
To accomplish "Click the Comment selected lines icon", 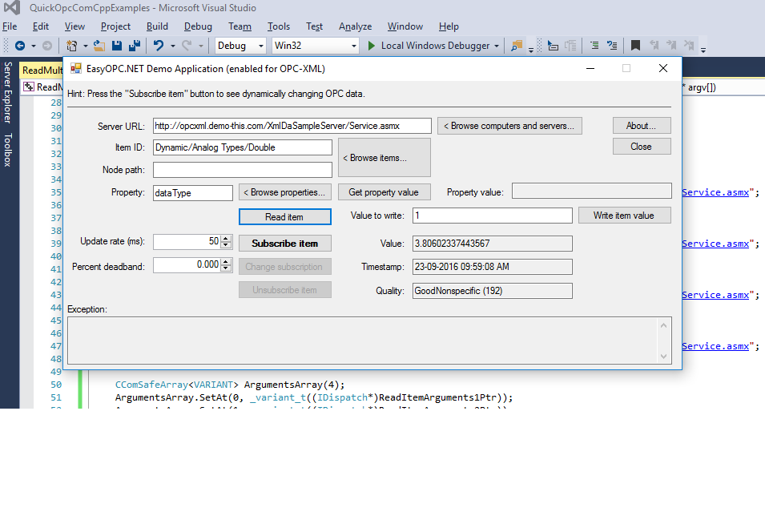I will (x=594, y=46).
